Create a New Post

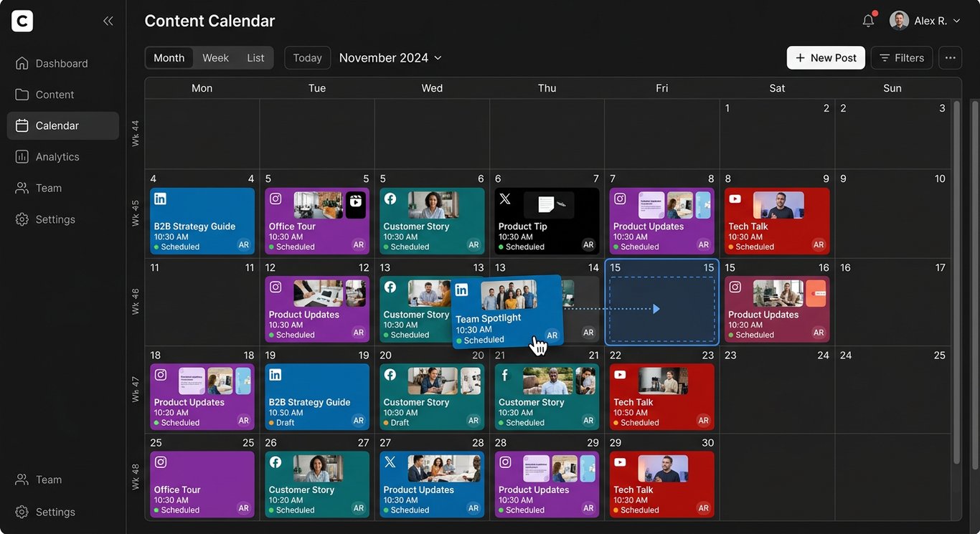pos(825,57)
